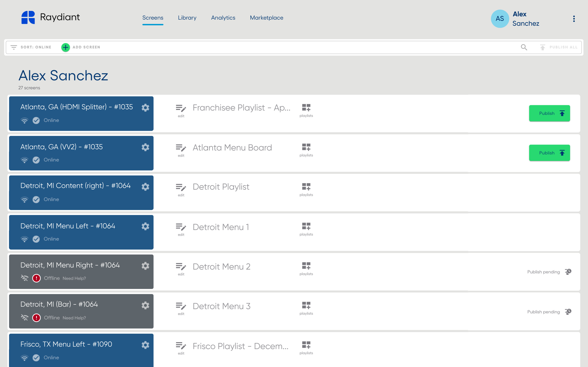Open playlists icon for Detroit Playlist row
The image size is (588, 367).
click(306, 187)
